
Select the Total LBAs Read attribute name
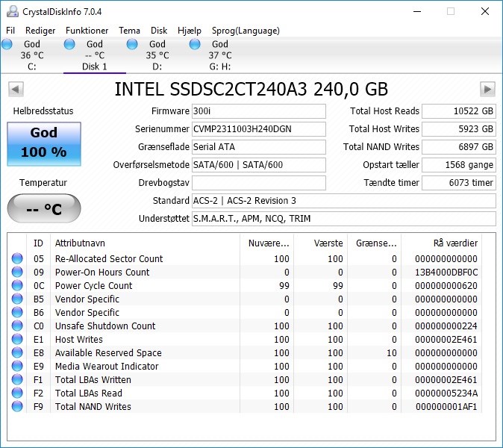tap(89, 393)
